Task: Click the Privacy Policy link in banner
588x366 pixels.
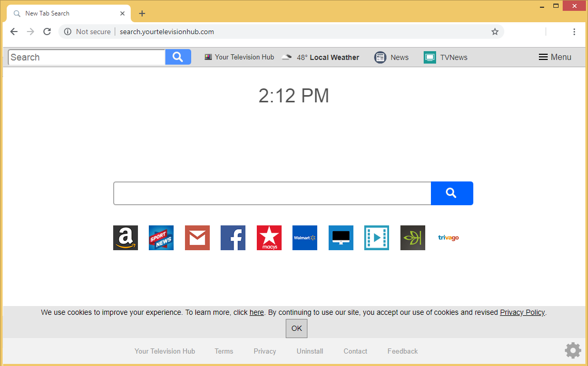Action: (x=522, y=312)
